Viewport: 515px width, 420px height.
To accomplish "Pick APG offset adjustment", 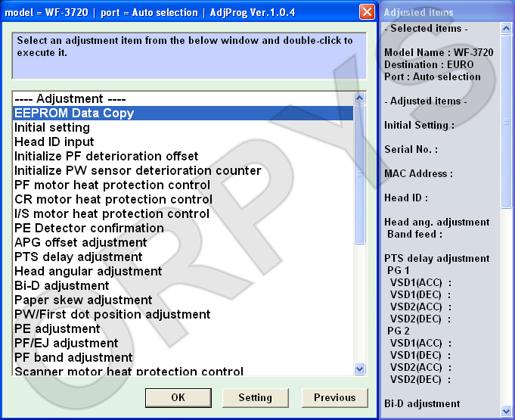I will (183, 242).
